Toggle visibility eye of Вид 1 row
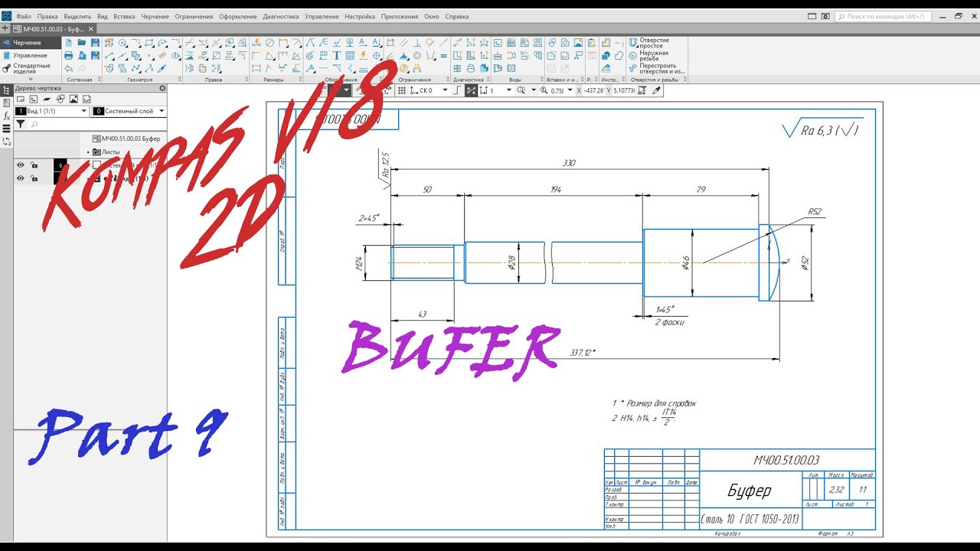Viewport: 980px width, 551px height. click(x=21, y=178)
